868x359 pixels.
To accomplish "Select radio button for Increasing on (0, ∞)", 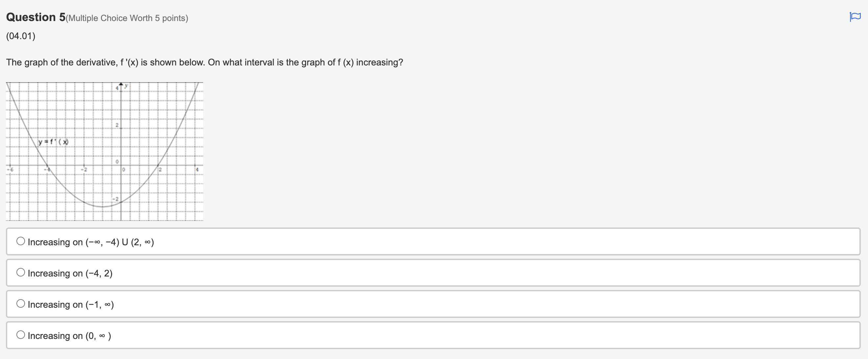I will click(x=21, y=335).
